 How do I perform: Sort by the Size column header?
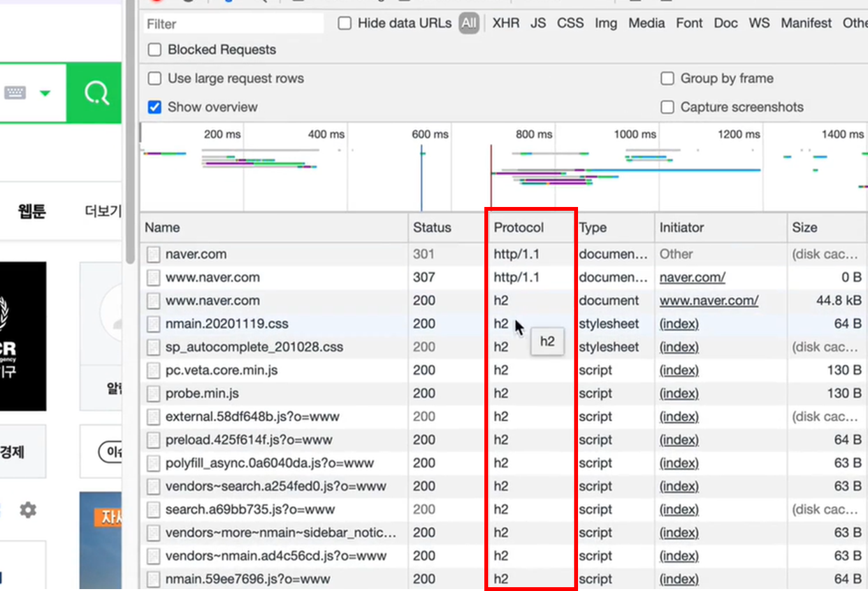(827, 227)
